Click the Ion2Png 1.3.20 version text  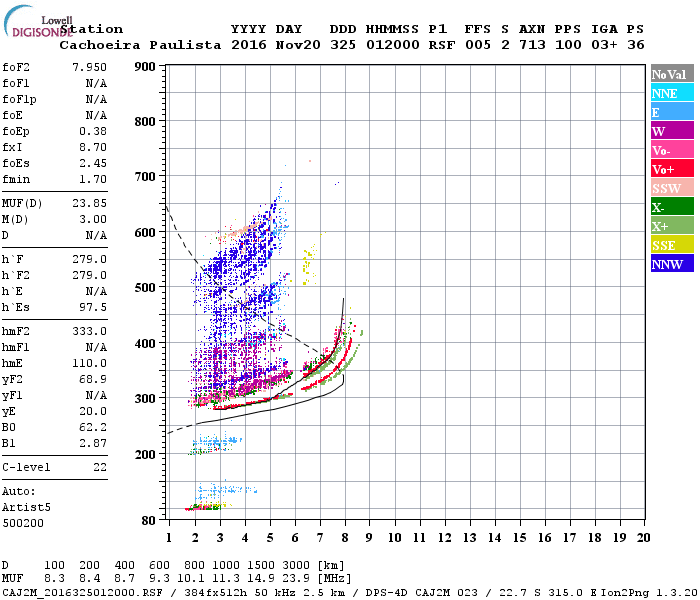(x=649, y=592)
